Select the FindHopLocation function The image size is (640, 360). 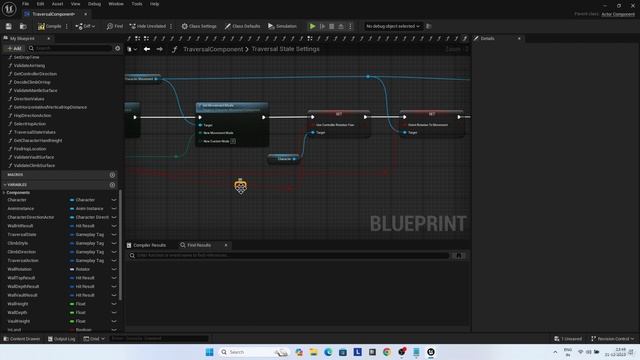30,149
